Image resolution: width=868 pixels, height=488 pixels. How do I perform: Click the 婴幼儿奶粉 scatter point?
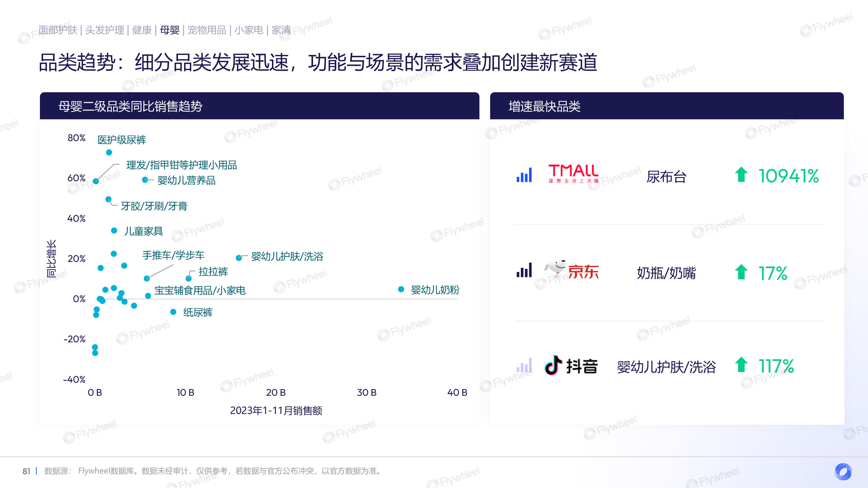(x=401, y=289)
